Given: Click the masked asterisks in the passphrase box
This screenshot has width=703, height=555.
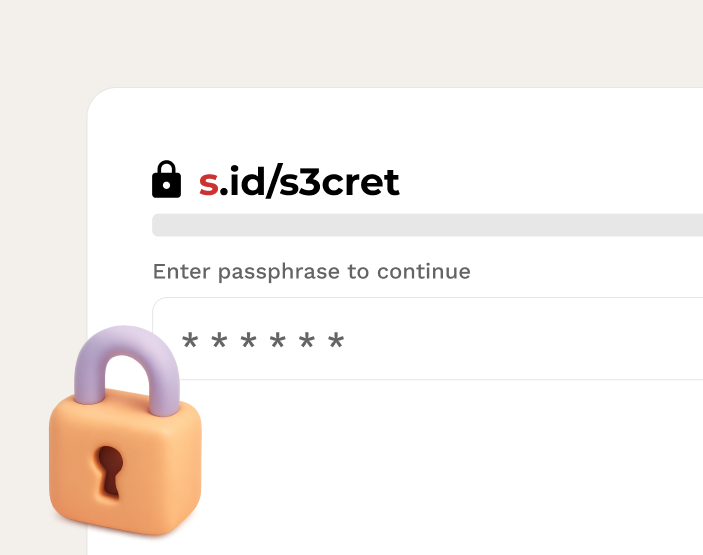Looking at the screenshot, I should pyautogui.click(x=264, y=343).
